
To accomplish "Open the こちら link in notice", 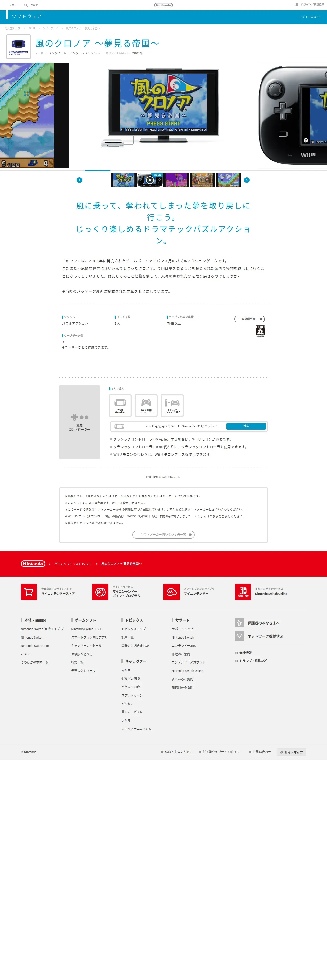I will tap(214, 516).
